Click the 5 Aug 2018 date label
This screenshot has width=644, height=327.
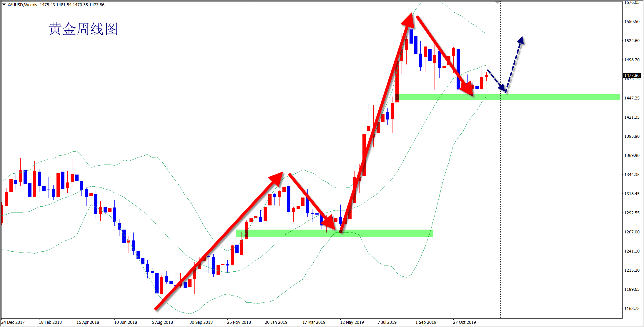point(162,322)
